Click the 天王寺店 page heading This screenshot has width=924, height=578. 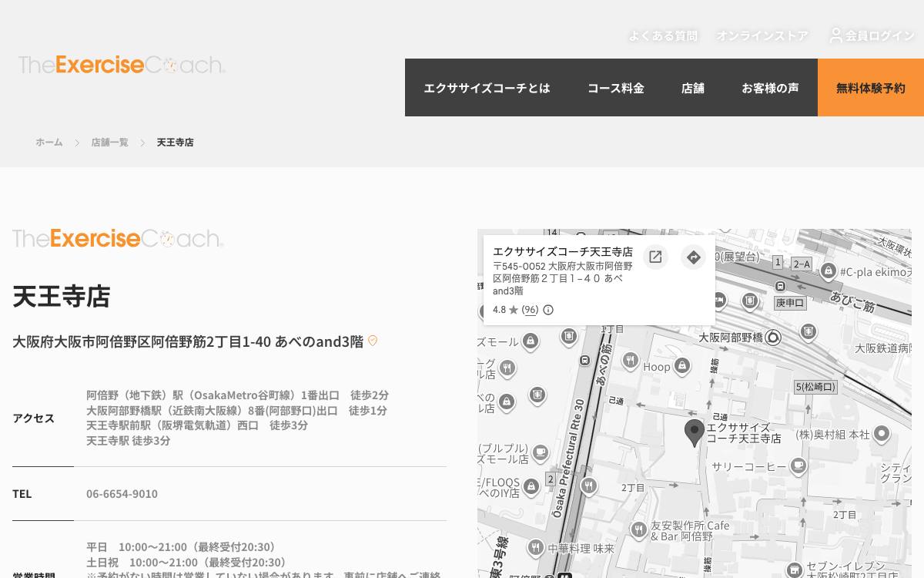point(62,296)
